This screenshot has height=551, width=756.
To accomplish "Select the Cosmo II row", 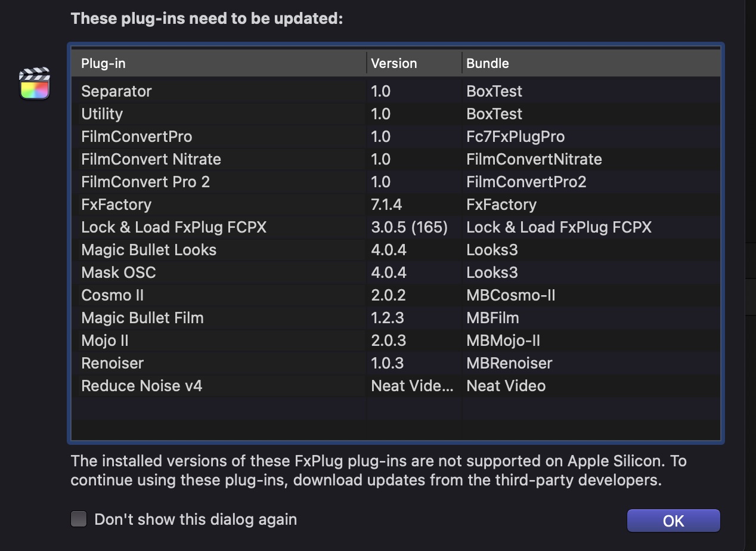I will tap(112, 295).
